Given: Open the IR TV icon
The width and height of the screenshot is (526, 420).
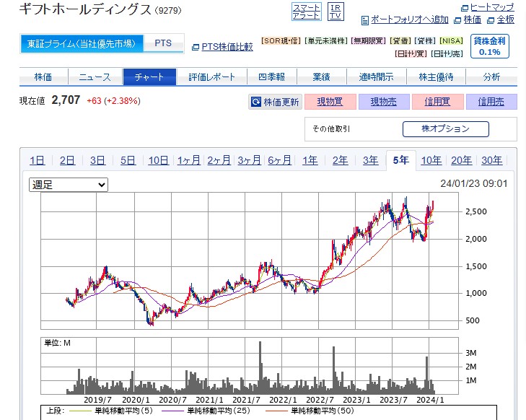Looking at the screenshot, I should click(x=336, y=12).
